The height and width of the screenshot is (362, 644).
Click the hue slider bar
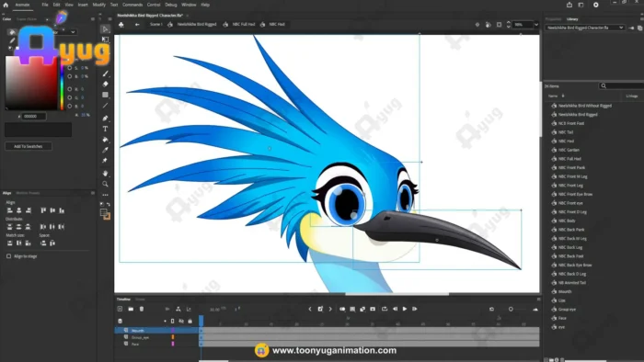point(62,84)
